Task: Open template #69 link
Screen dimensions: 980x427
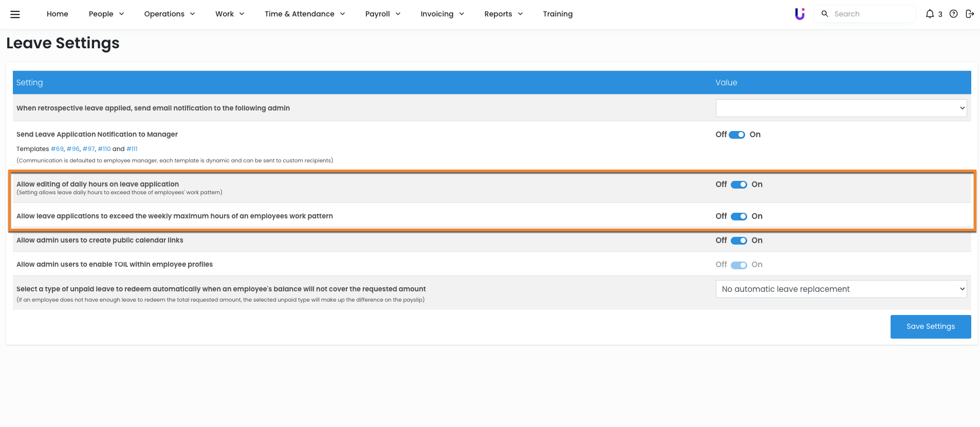Action: tap(57, 149)
